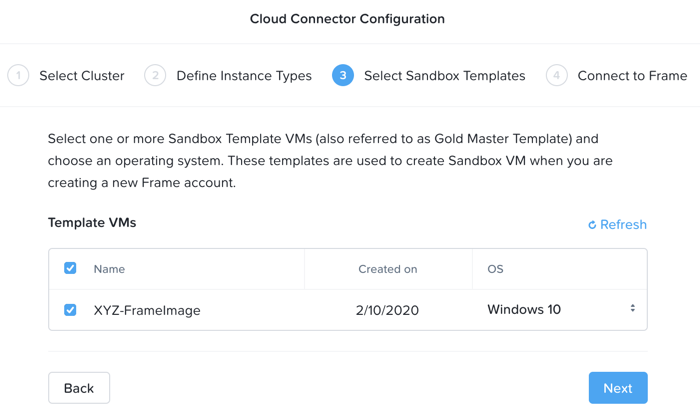Click the 2/10/2020 creation date cell
This screenshot has height=418, width=700.
point(387,310)
